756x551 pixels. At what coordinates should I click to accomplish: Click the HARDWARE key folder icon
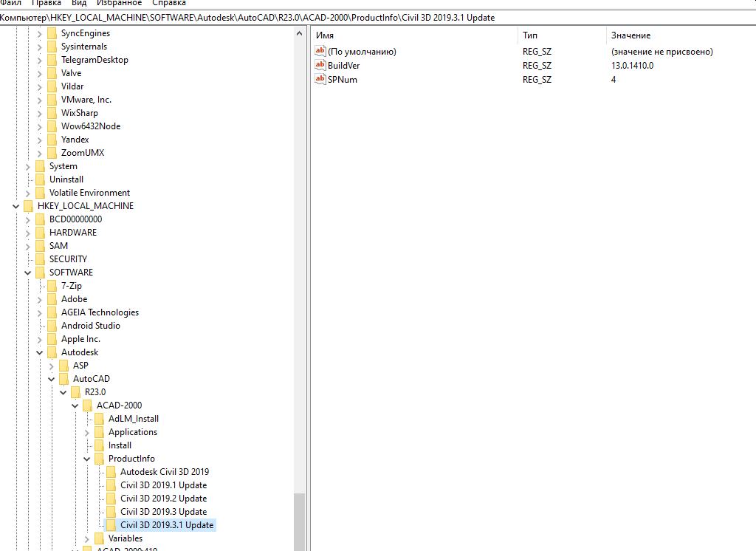pos(41,233)
